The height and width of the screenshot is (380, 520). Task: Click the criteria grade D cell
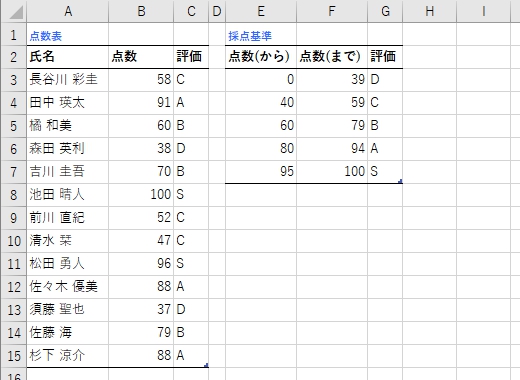click(x=385, y=80)
